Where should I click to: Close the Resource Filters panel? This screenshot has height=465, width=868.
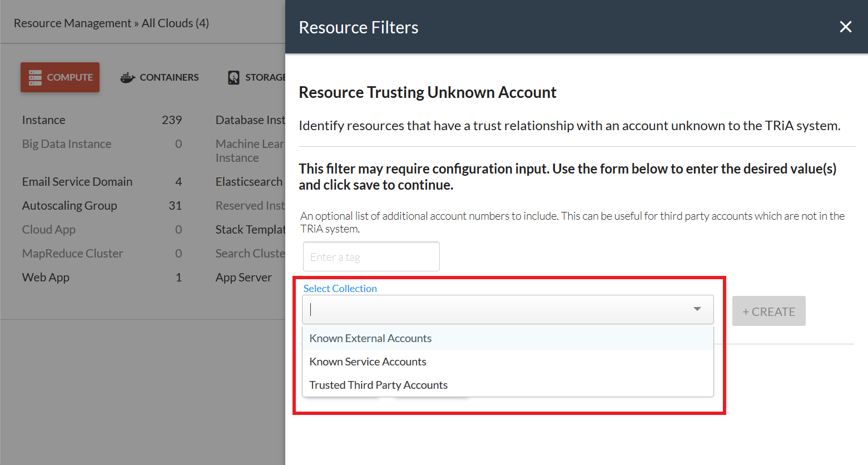click(845, 27)
